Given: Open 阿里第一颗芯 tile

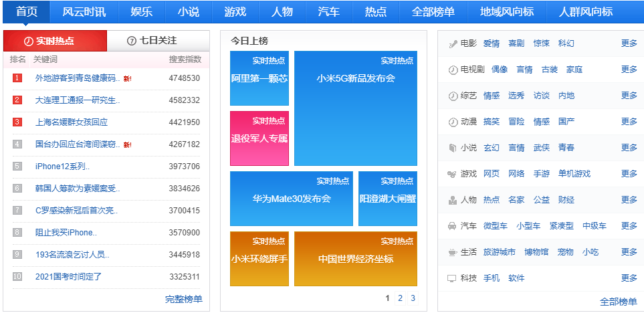Looking at the screenshot, I should [x=259, y=78].
